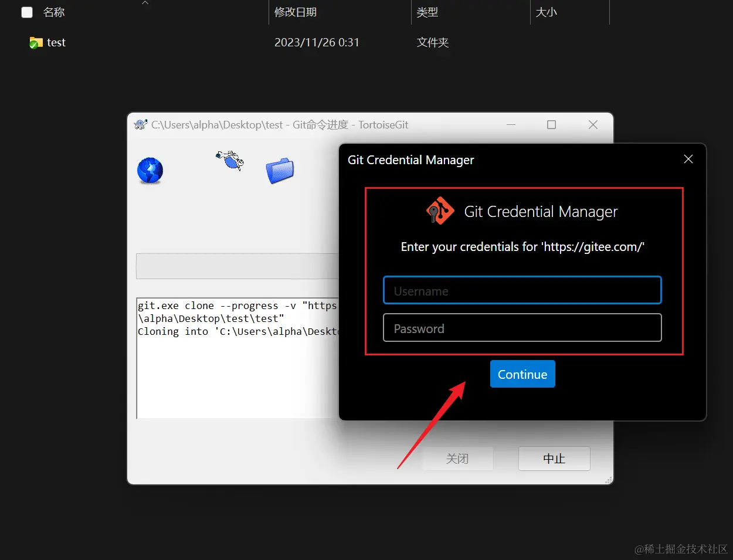The image size is (733, 560).
Task: Click the 中止 abort button
Action: (x=554, y=459)
